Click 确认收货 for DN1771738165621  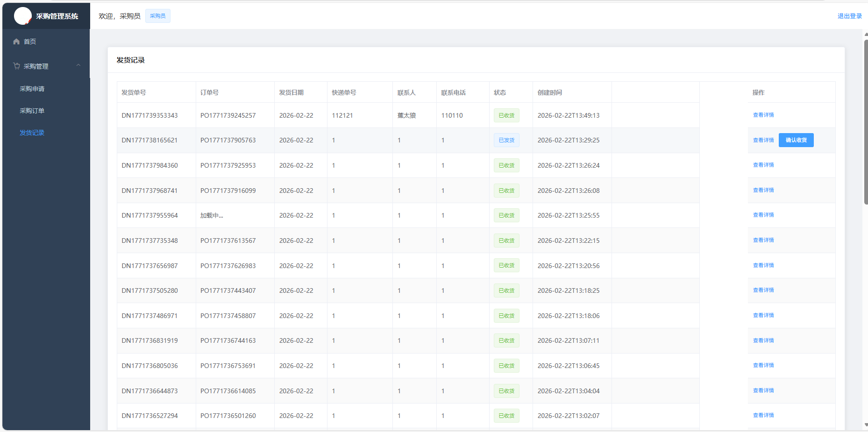796,140
